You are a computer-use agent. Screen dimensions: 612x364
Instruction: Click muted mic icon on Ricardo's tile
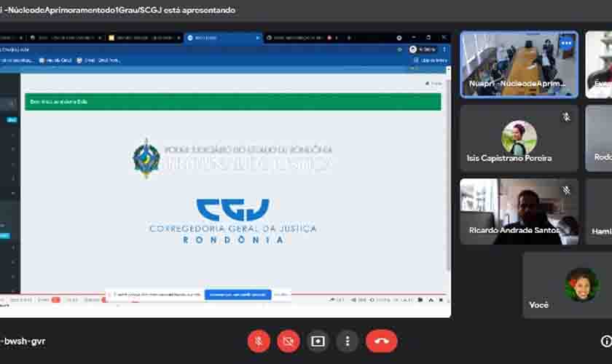click(566, 190)
